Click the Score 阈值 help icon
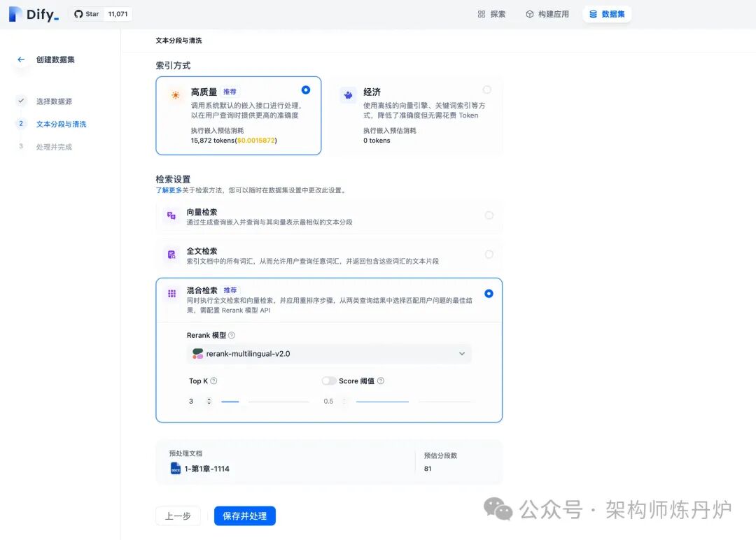 pyautogui.click(x=380, y=381)
